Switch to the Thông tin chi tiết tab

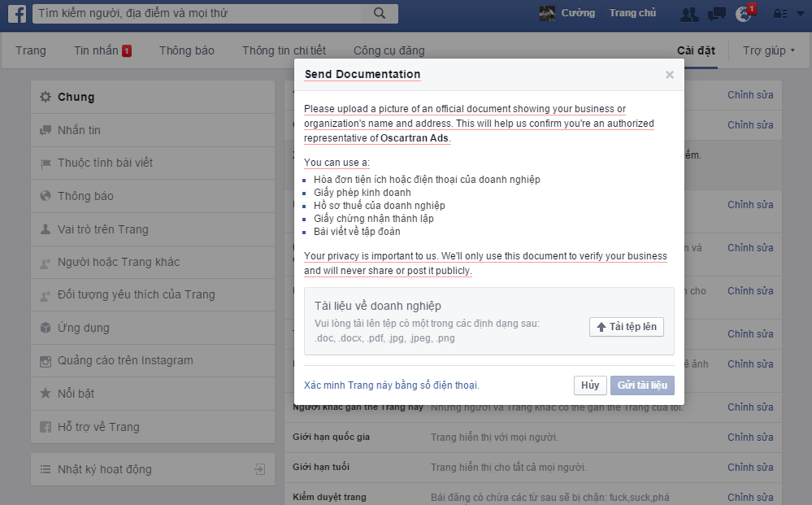click(283, 50)
